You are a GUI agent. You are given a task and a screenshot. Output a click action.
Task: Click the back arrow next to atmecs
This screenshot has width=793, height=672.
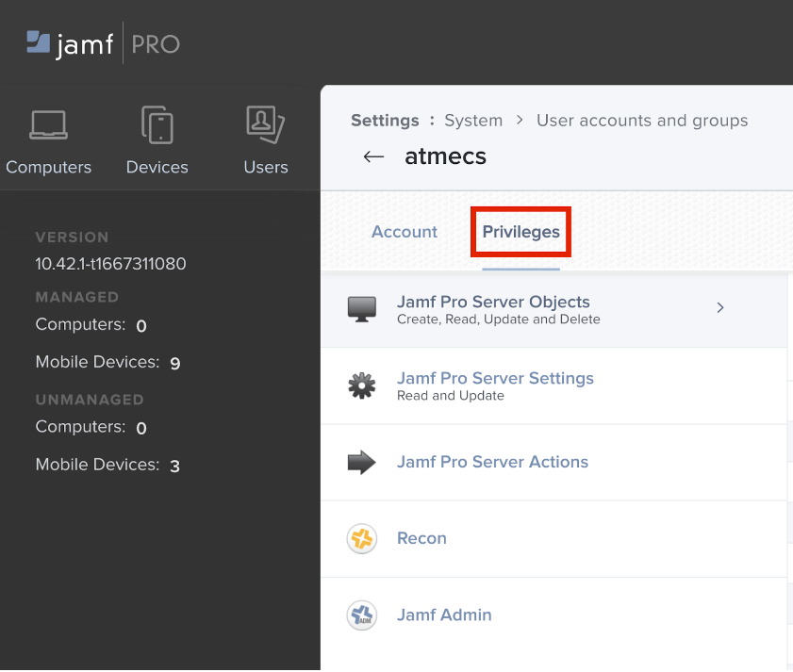(x=373, y=157)
